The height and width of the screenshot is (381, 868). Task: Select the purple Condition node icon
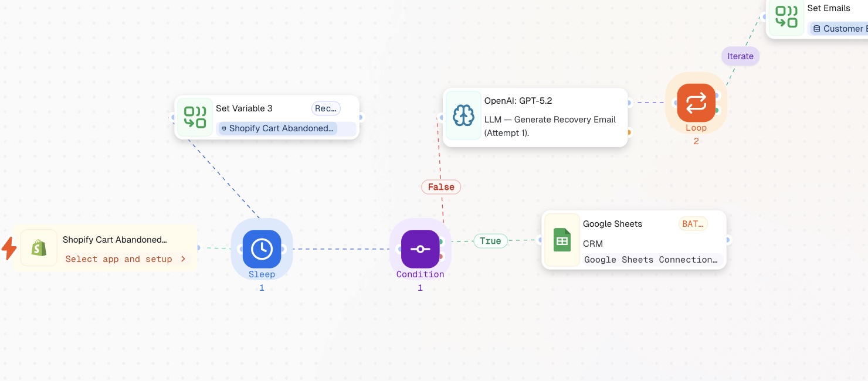pos(420,249)
